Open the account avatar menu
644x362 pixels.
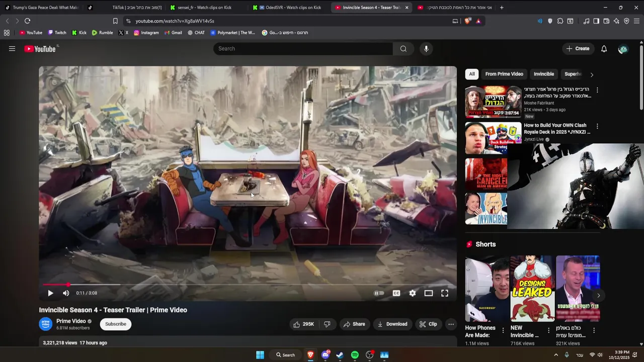pos(623,49)
